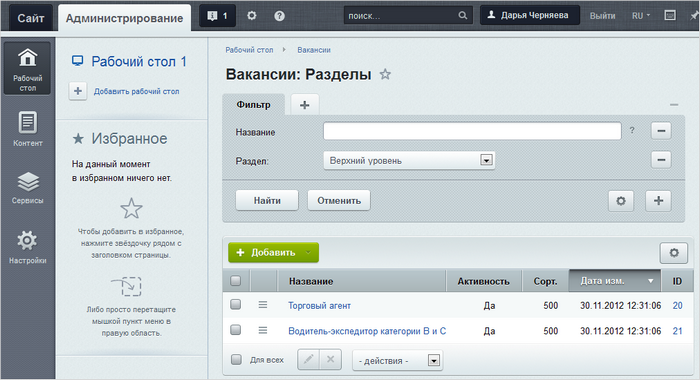The width and height of the screenshot is (700, 380).
Task: Add page to favorites with star icon
Action: [385, 74]
